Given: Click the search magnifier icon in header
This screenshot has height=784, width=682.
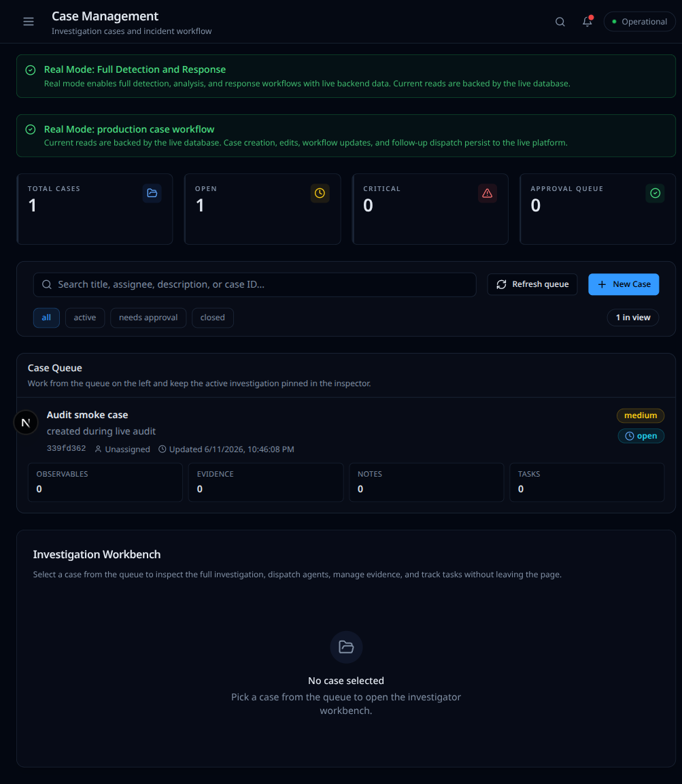Looking at the screenshot, I should click(560, 22).
